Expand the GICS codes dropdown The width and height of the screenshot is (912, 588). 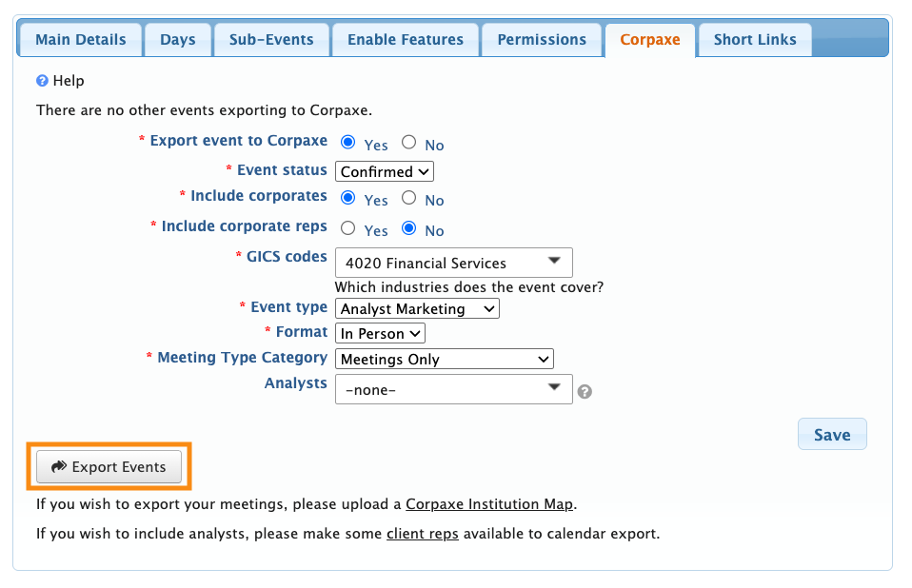tap(453, 263)
